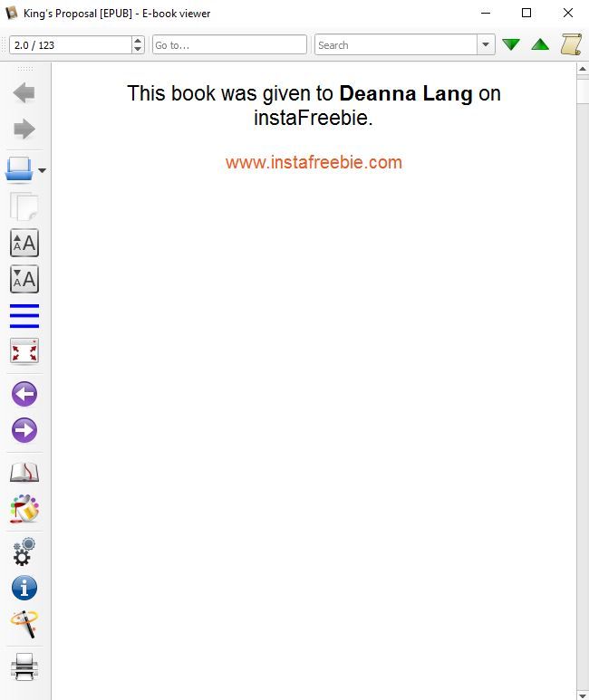Open the ebook file tray icon
The image size is (589, 700).
[19, 169]
